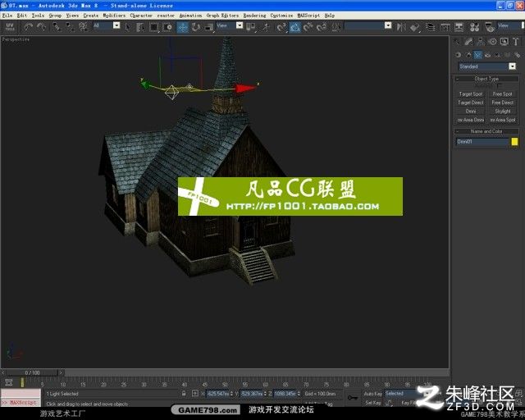Open the Curve Editor
The height and width of the screenshot is (420, 525).
click(445, 27)
